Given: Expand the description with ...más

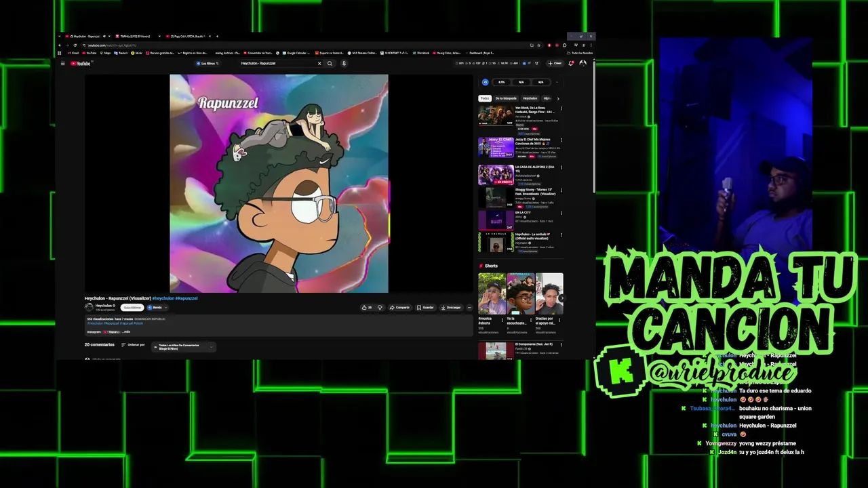Looking at the screenshot, I should pos(126,332).
